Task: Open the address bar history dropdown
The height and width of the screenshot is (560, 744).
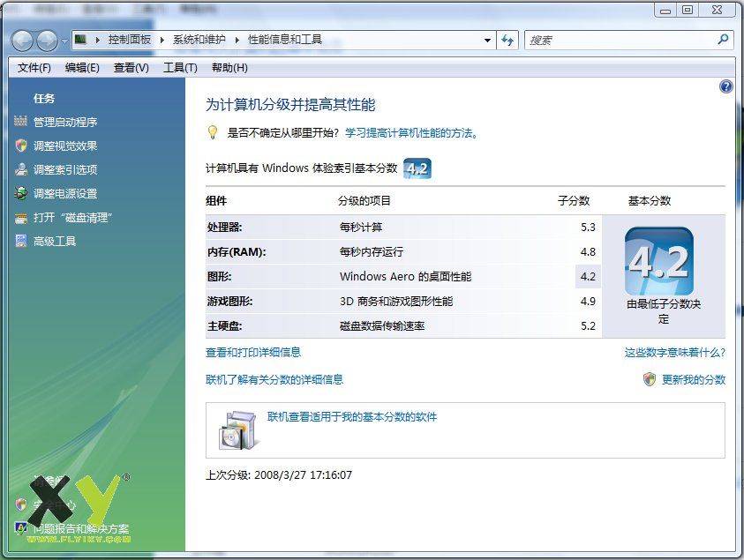Action: coord(487,41)
